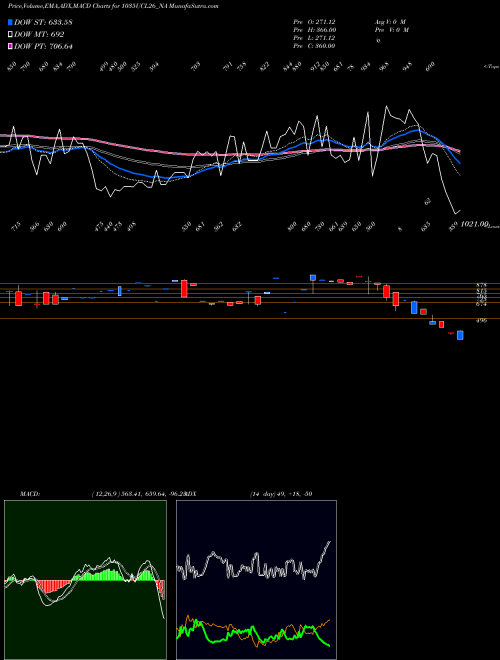Click the 'Avg V: 0 M' volume label
This screenshot has height=660, width=500.
pos(389,22)
